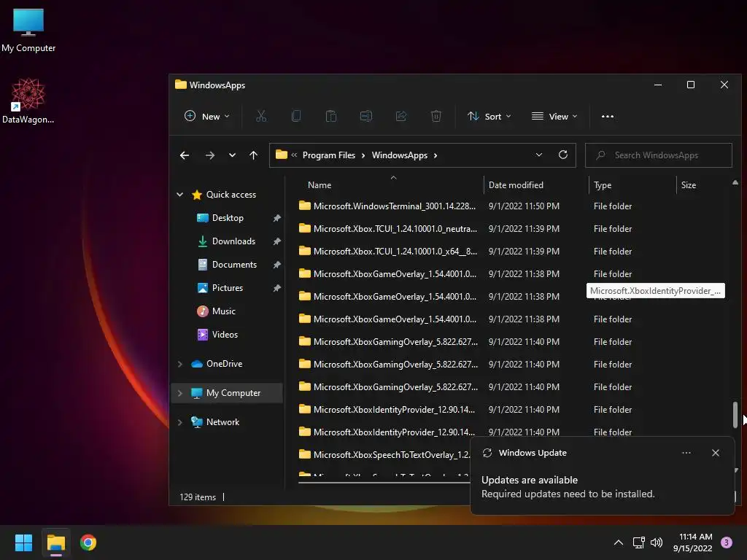Open the network tray icon
The width and height of the screenshot is (747, 560).
click(638, 542)
